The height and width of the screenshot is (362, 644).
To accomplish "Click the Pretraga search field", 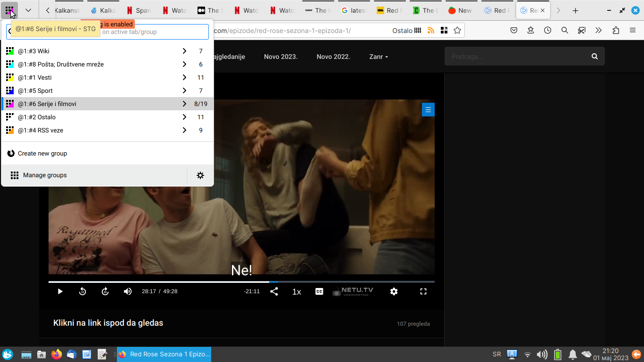I will 515,57.
